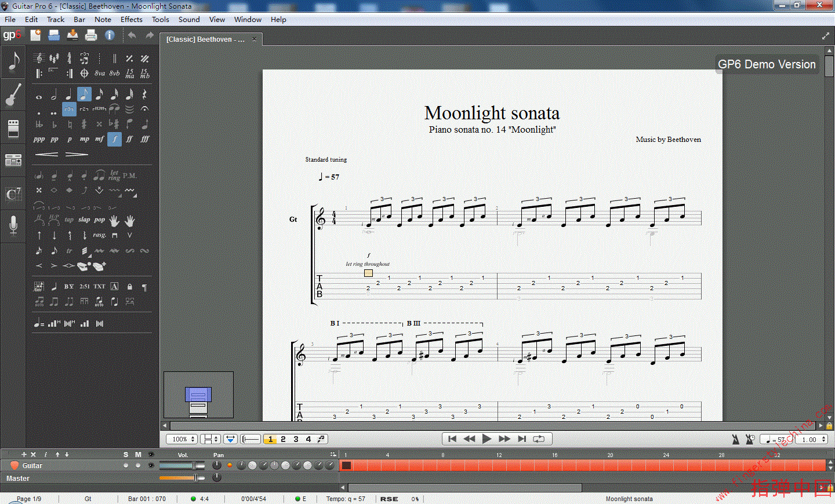Screen dimensions: 835x504
Task: Toggle Guitar track visibility eye
Action: [x=151, y=465]
